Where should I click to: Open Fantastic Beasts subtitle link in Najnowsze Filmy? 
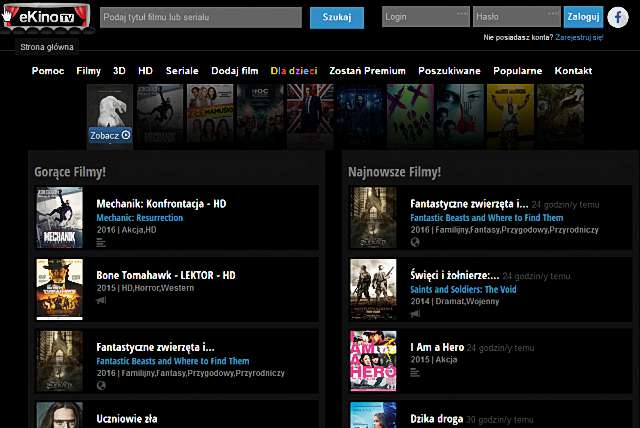(487, 217)
